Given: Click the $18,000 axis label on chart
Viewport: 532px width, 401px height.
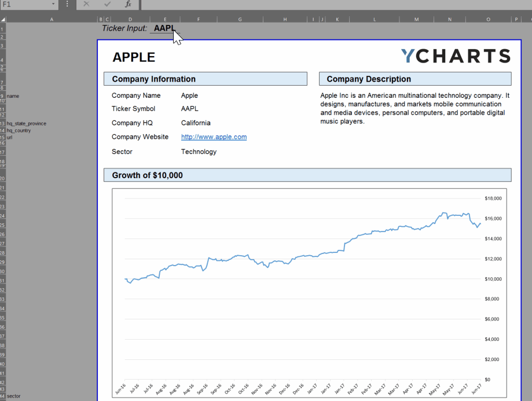Looking at the screenshot, I should (493, 198).
